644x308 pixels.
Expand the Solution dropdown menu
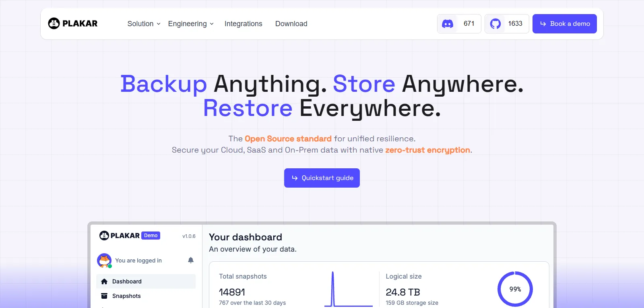click(144, 24)
